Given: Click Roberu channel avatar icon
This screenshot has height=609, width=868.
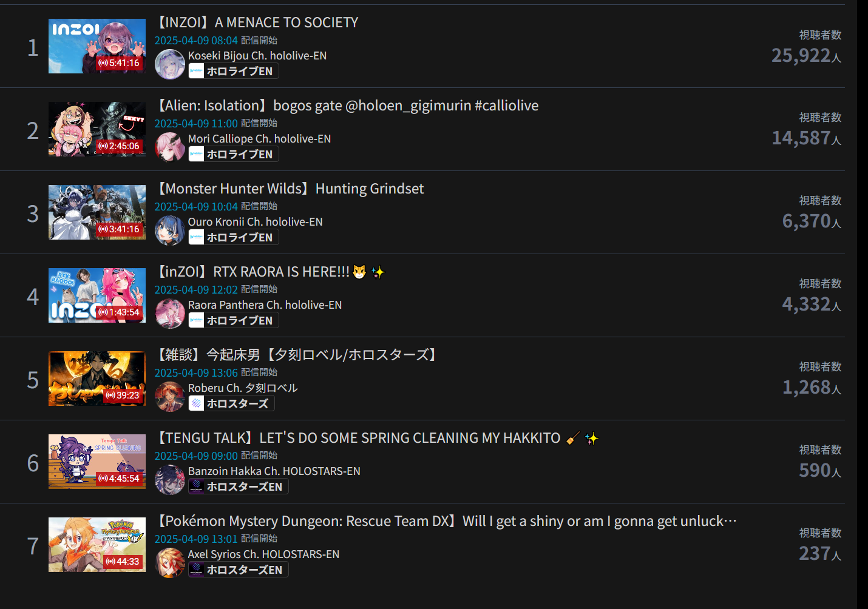Looking at the screenshot, I should pyautogui.click(x=170, y=397).
